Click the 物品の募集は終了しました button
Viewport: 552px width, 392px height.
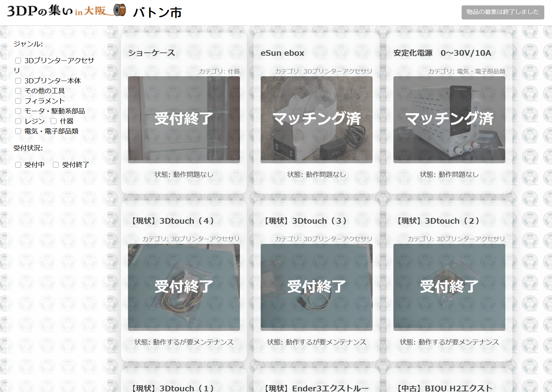tap(502, 12)
